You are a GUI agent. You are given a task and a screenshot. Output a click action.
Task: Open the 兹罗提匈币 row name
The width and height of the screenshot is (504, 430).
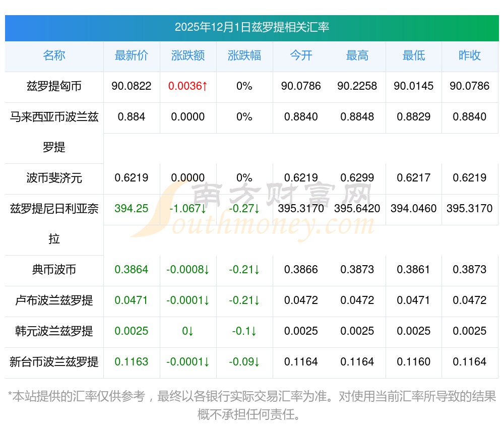click(x=54, y=86)
